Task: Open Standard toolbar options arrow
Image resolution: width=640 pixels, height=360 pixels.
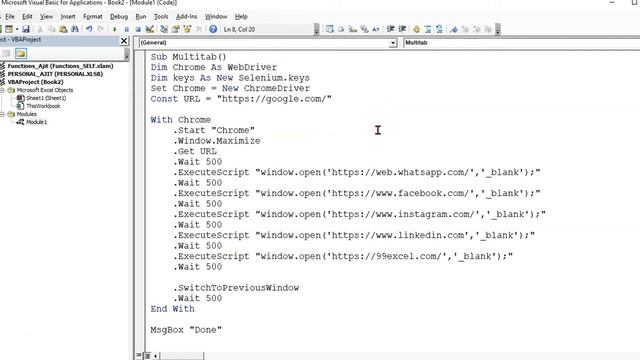Action: [x=316, y=29]
